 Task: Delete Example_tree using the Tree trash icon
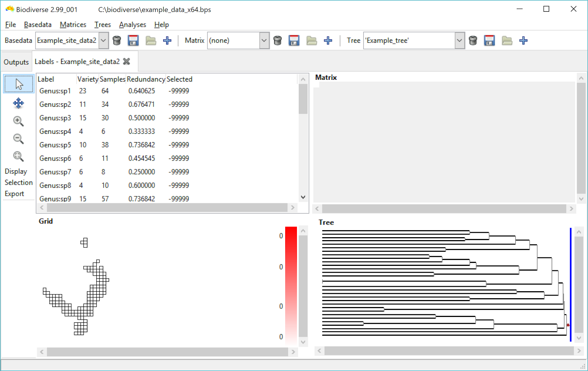(x=473, y=40)
